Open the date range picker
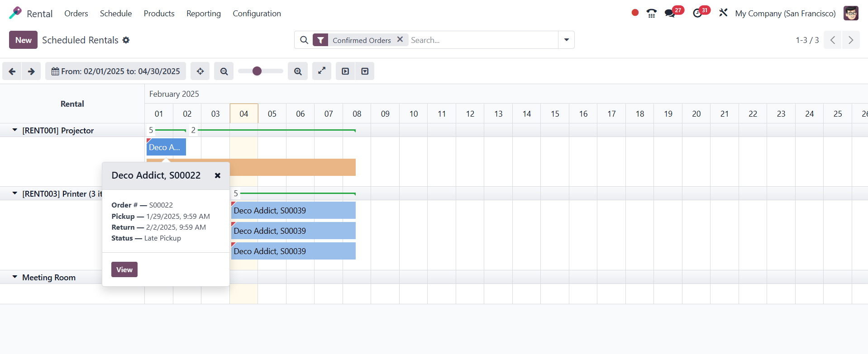 tap(115, 71)
